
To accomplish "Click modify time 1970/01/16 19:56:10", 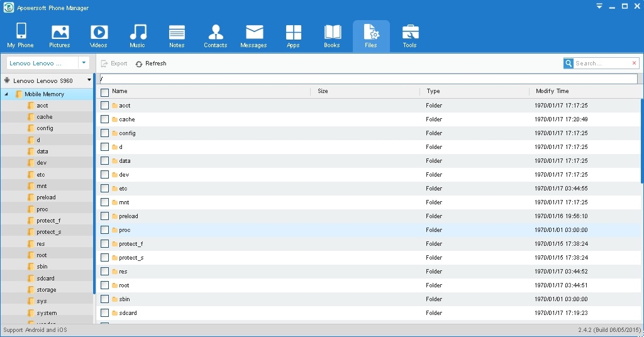I will [561, 216].
